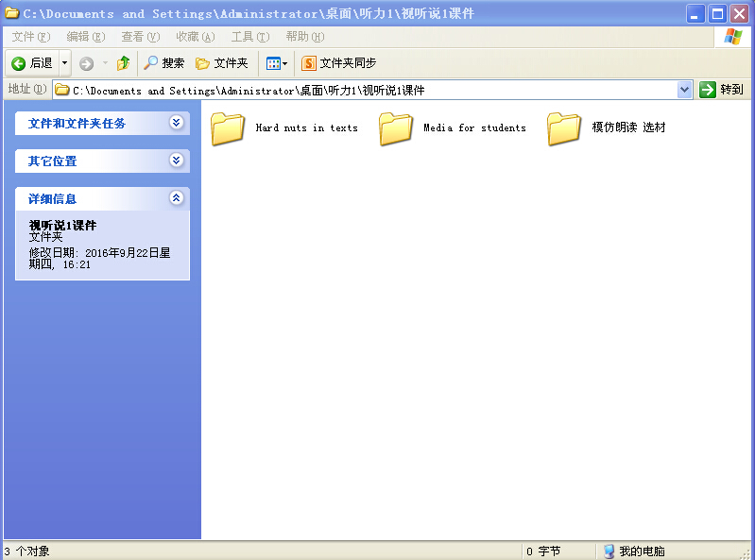This screenshot has height=560, width=755.
Task: Click the folder sync (文件夹同步) button
Action: click(339, 63)
